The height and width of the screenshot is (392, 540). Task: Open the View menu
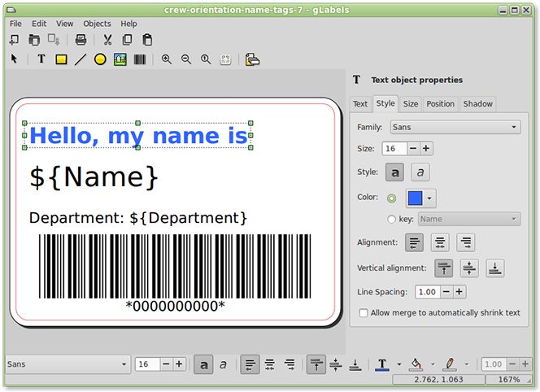click(65, 24)
